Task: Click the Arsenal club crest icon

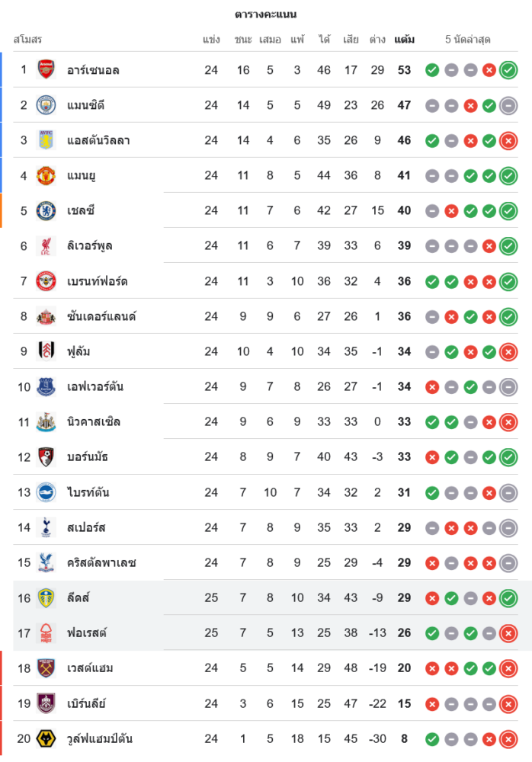Action: point(46,70)
